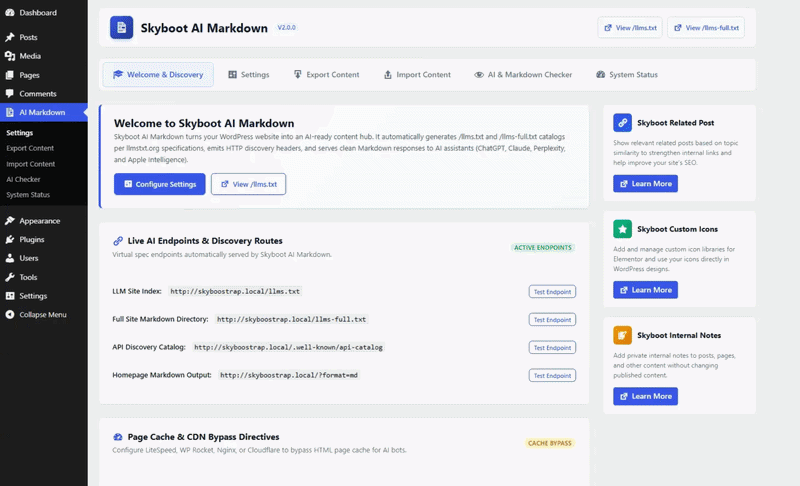Test Endpoint for LLM Site Index
The width and height of the screenshot is (800, 486).
click(x=552, y=292)
